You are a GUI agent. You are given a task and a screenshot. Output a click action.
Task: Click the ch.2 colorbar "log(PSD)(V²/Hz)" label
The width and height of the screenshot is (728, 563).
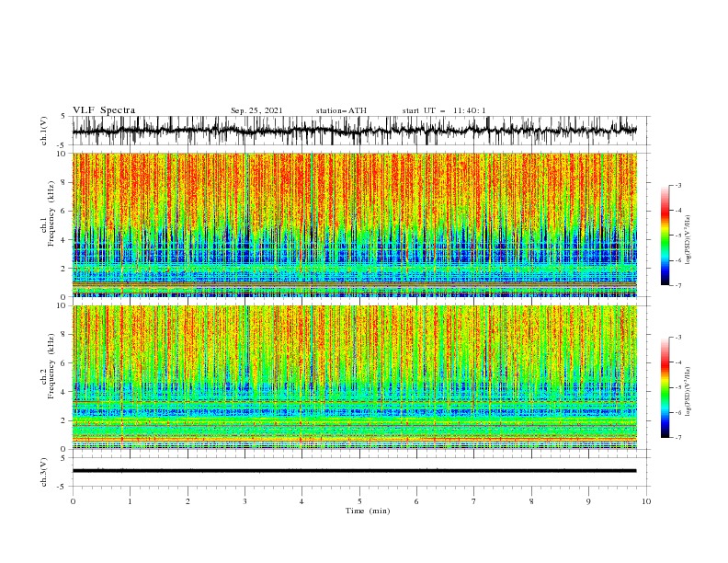(x=688, y=391)
